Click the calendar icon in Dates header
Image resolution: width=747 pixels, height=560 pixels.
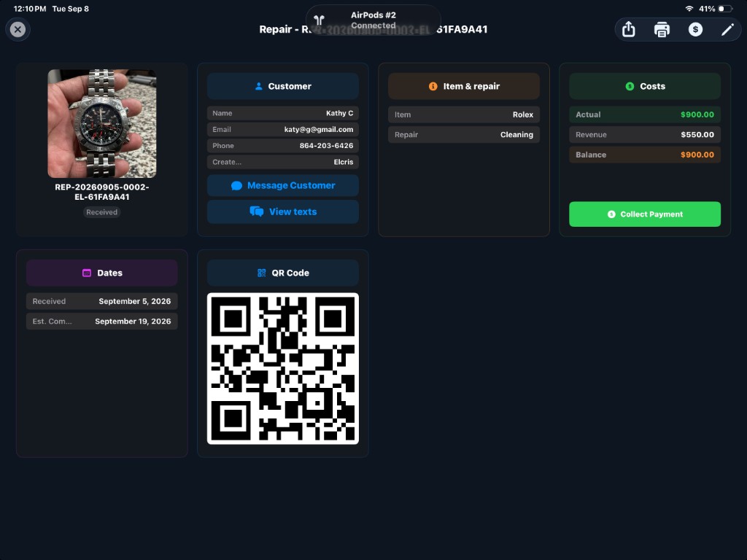coord(87,273)
